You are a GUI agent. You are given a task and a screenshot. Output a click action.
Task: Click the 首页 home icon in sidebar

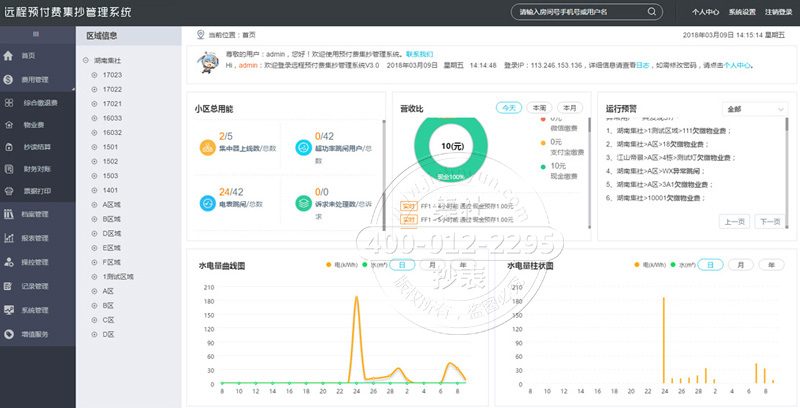[x=9, y=55]
